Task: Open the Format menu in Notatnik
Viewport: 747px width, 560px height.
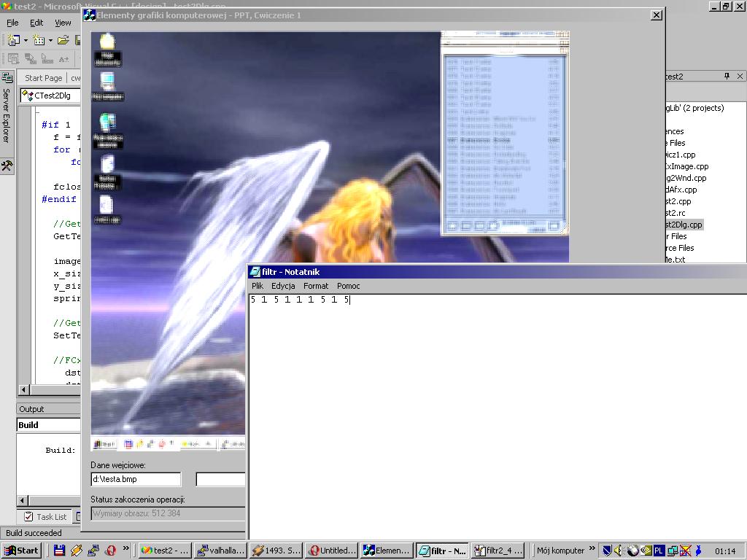Action: 316,286
